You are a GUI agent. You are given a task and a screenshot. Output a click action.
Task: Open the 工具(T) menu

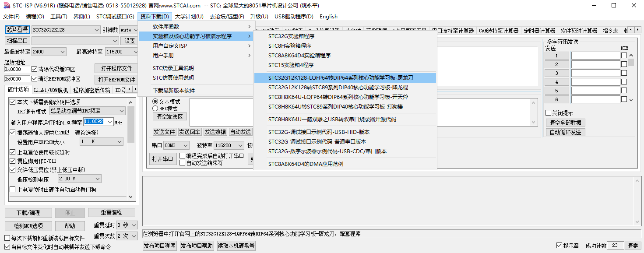tap(59, 17)
